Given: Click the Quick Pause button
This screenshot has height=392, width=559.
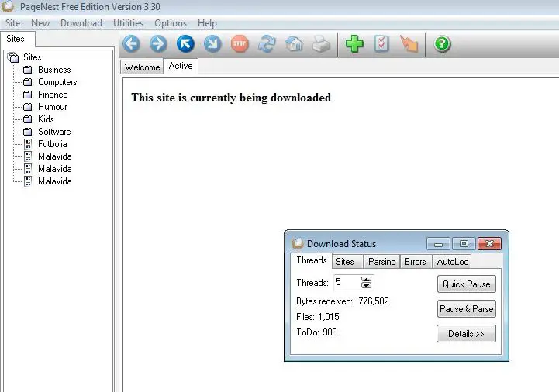Looking at the screenshot, I should tap(466, 284).
